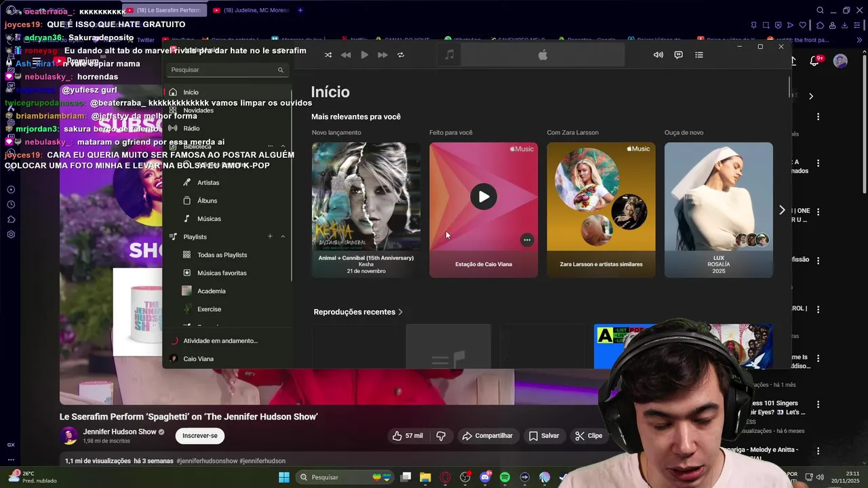Viewport: 868px width, 488px height.
Task: Open browser extensions puzzle icon
Action: [821, 25]
